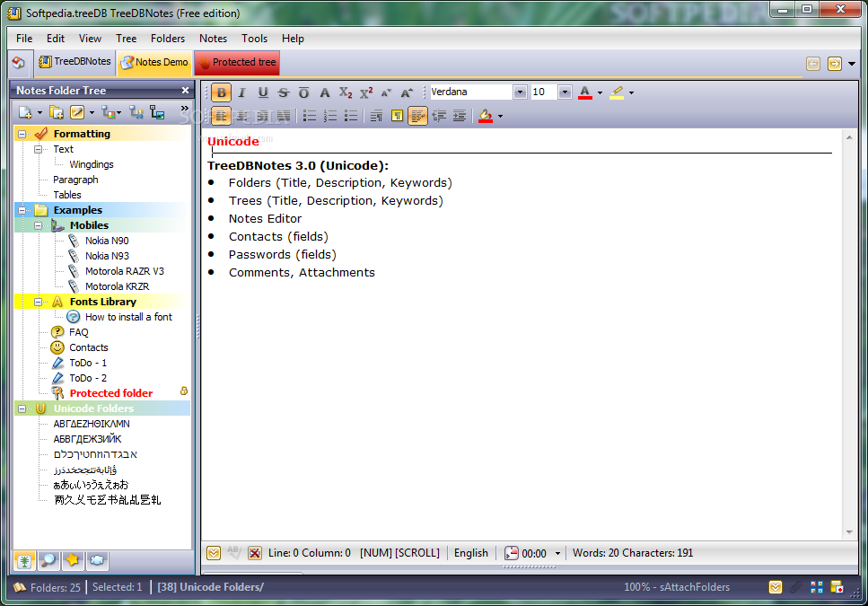Image resolution: width=868 pixels, height=606 pixels.
Task: Apply the paragraph background fill color
Action: coord(486,116)
